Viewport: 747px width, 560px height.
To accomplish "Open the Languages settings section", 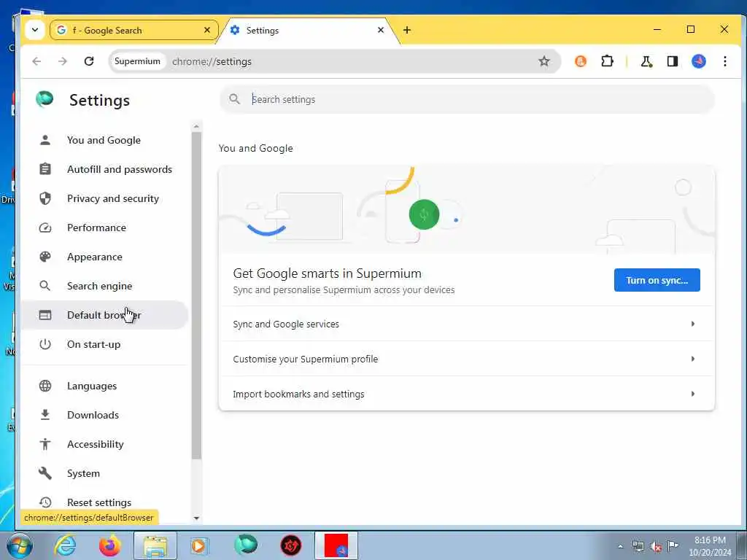I will coord(92,386).
